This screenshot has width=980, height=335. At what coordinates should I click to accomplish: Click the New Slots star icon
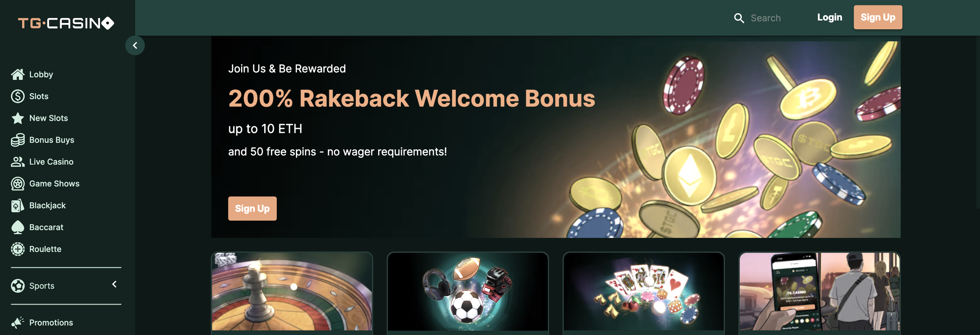(18, 118)
